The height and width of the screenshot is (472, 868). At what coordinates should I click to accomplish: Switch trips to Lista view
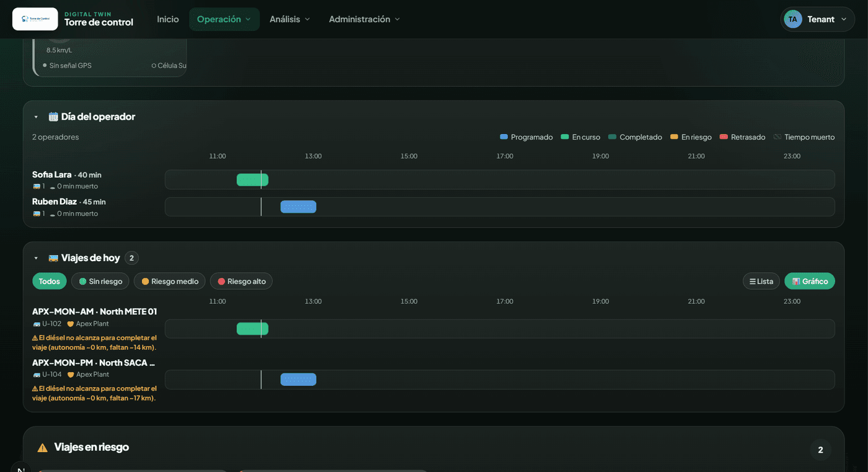point(761,282)
